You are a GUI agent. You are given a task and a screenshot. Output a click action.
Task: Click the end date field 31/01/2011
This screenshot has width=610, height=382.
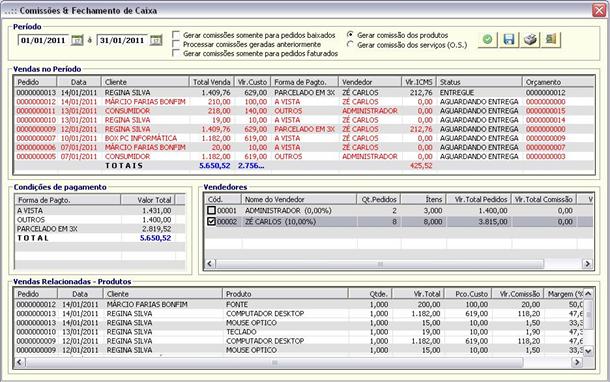(x=122, y=40)
